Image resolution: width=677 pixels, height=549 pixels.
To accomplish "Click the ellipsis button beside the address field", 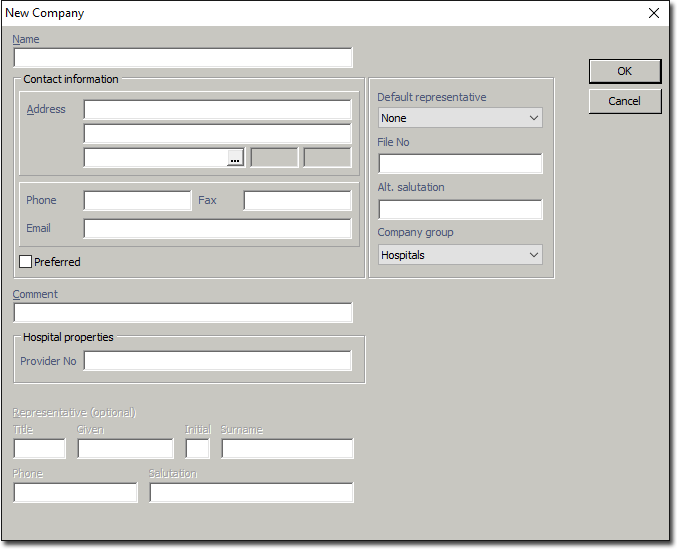I will coord(235,158).
